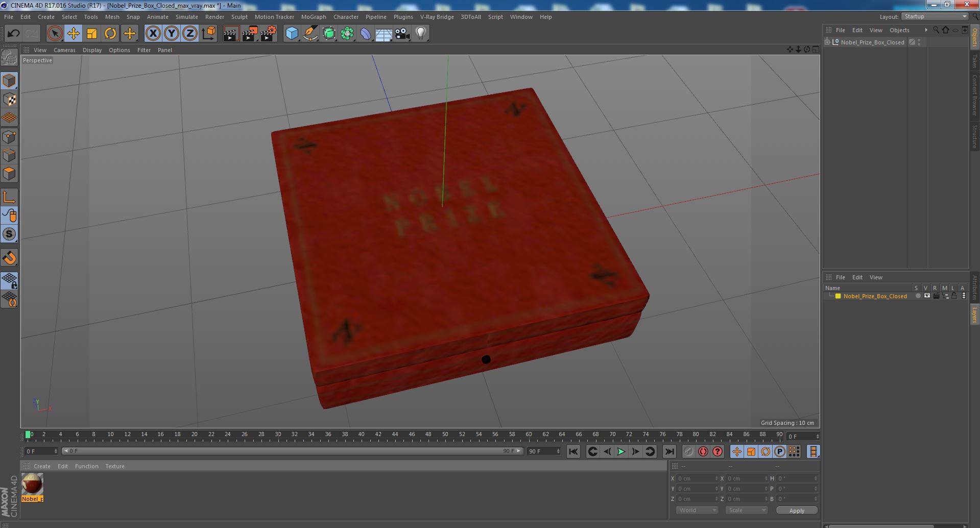Switch to Edges mode in left sidebar
Image resolution: width=980 pixels, height=528 pixels.
point(9,155)
